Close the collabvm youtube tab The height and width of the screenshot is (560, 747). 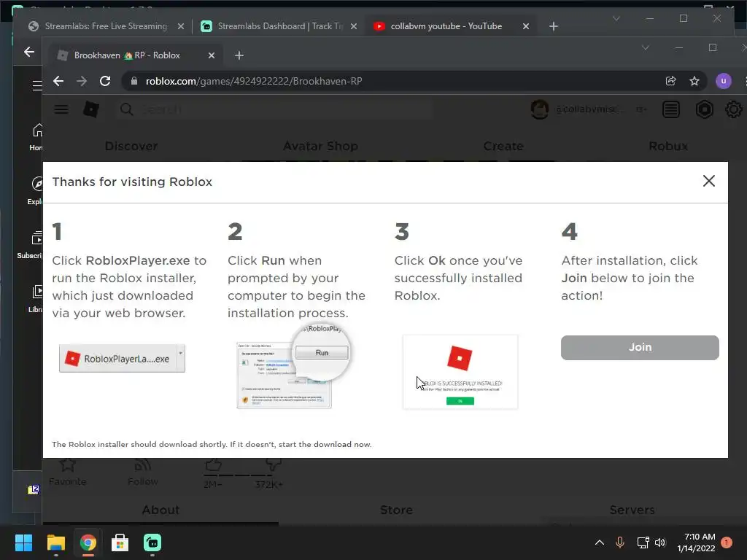point(525,26)
